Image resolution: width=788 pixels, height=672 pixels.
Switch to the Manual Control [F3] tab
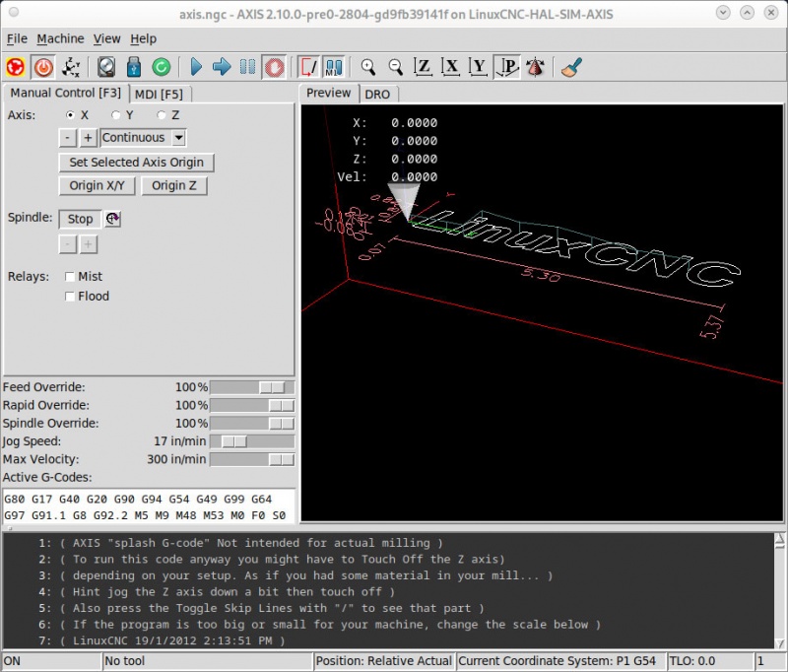point(66,93)
